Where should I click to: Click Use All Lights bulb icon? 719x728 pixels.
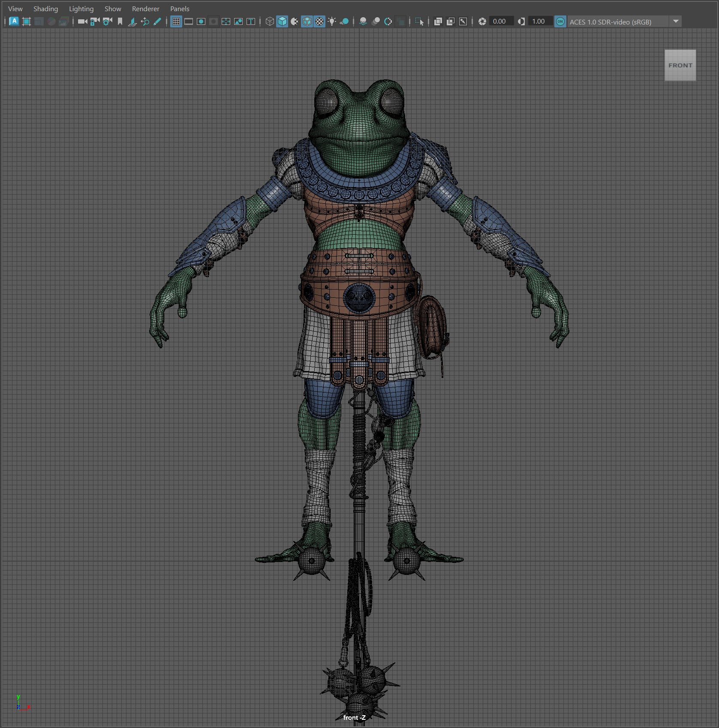click(332, 21)
